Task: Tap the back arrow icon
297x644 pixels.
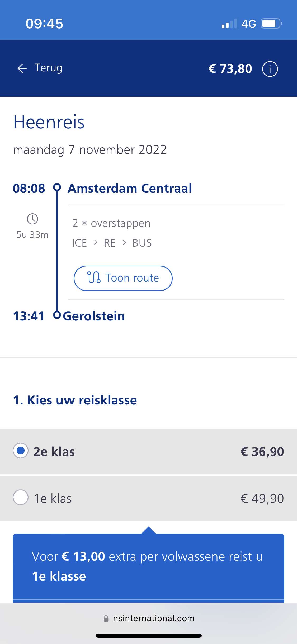Action: click(x=22, y=68)
